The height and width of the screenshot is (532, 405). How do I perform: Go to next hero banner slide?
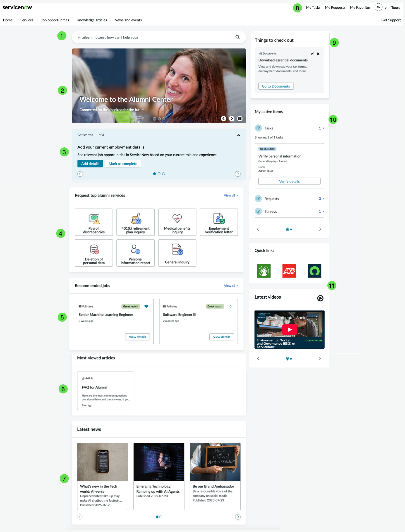231,118
